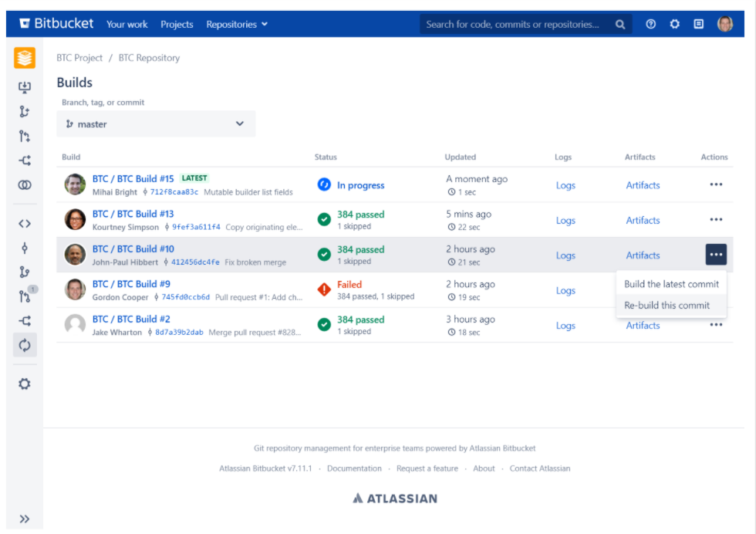Click the Failed status icon on Build #9
The height and width of the screenshot is (534, 756).
pyautogui.click(x=324, y=289)
